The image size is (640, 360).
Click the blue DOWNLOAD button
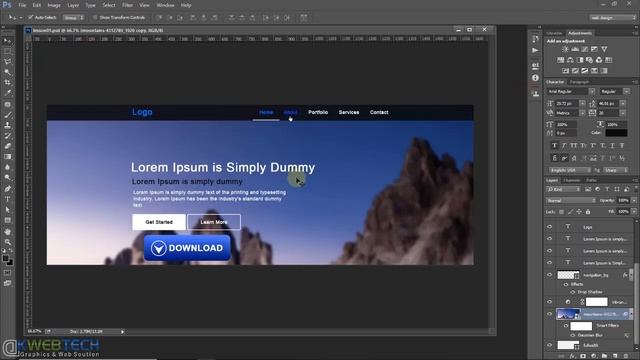(x=187, y=248)
